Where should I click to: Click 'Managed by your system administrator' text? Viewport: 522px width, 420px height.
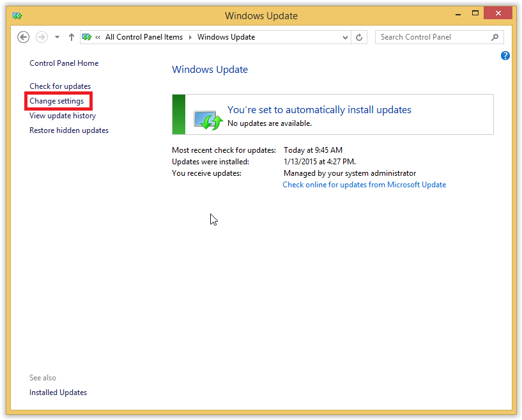350,173
